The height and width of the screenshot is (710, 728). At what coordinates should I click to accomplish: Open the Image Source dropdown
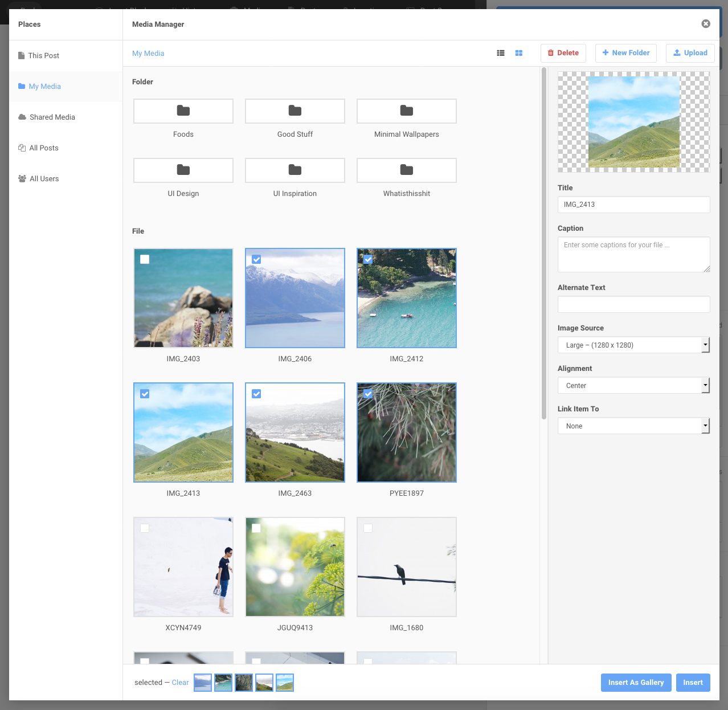634,345
